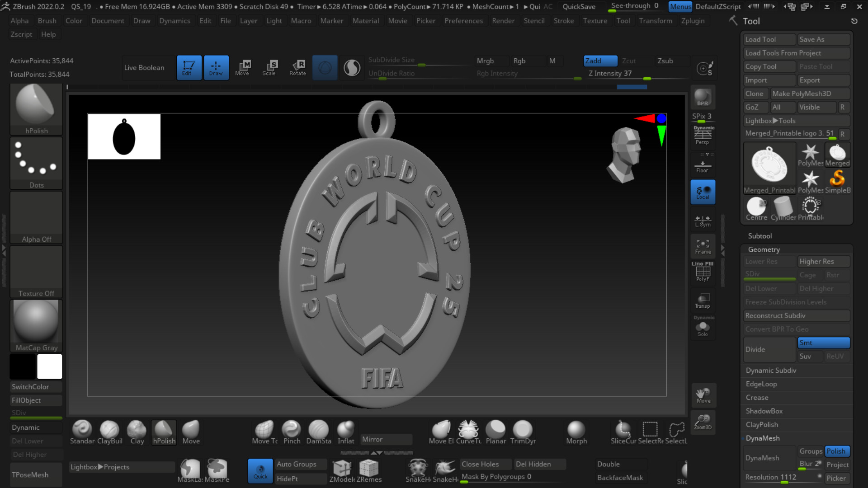The image size is (868, 488).
Task: Open the Zplugin menu
Action: tap(693, 21)
